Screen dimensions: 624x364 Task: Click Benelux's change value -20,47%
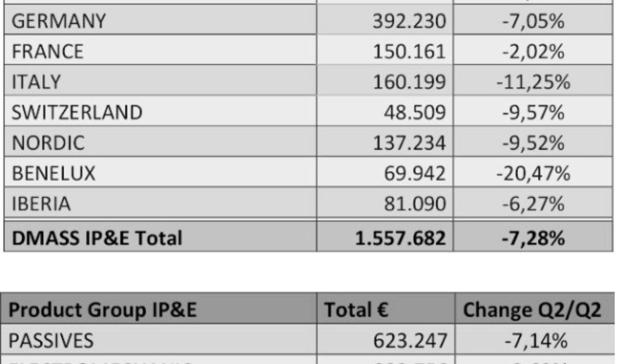pyautogui.click(x=533, y=172)
